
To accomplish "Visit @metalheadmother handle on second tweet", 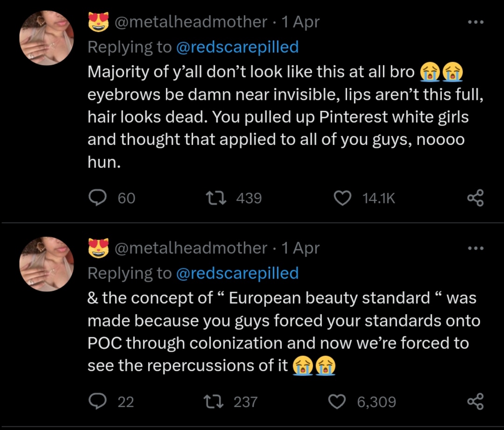I will [x=191, y=248].
